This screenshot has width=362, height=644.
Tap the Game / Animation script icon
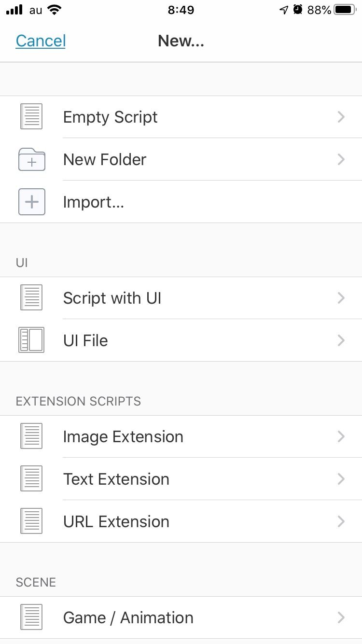[31, 617]
